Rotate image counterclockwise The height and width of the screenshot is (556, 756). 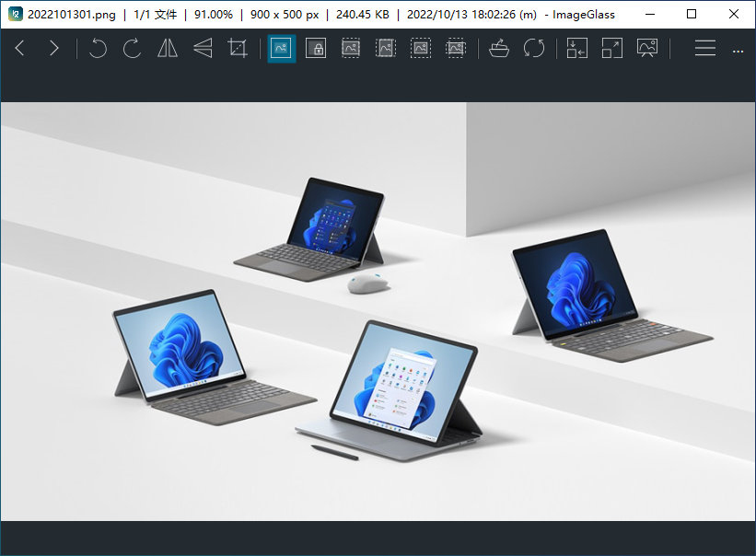(x=98, y=48)
